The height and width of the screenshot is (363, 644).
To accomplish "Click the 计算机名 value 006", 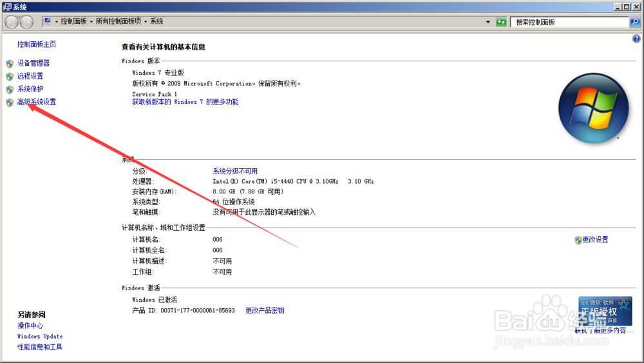I will tap(217, 240).
